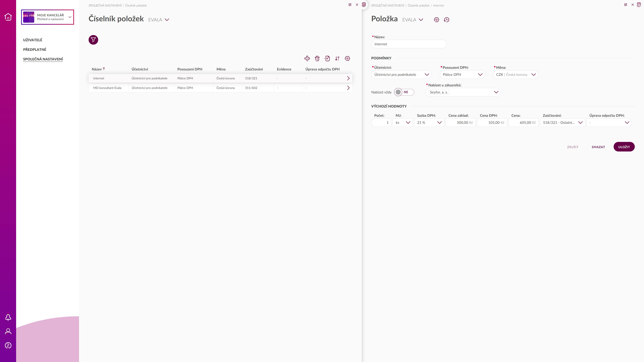Open Nabízet u zákazníků dropdown
The height and width of the screenshot is (362, 644).
coord(463,92)
